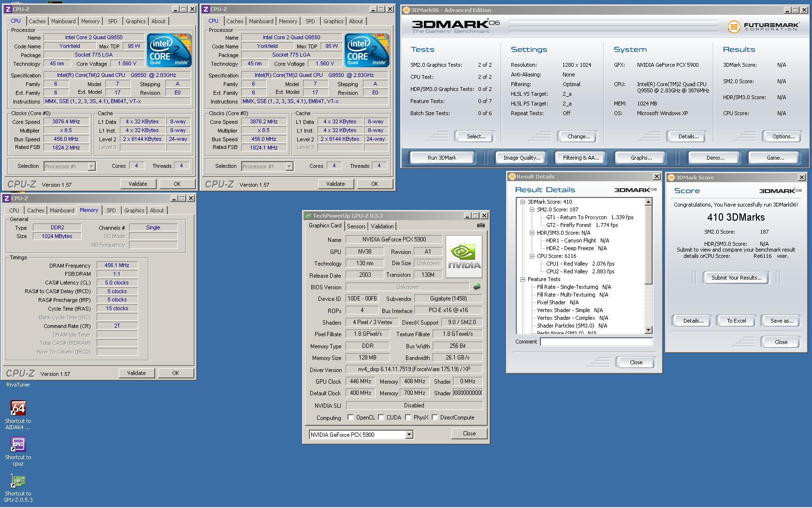Click Run 3DMark button
Image resolution: width=812 pixels, height=508 pixels.
click(442, 158)
